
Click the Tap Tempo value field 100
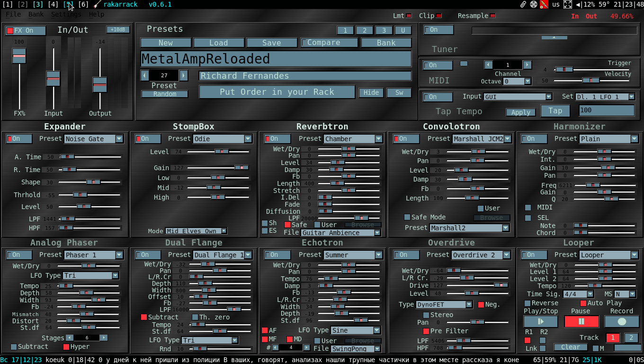click(x=607, y=110)
